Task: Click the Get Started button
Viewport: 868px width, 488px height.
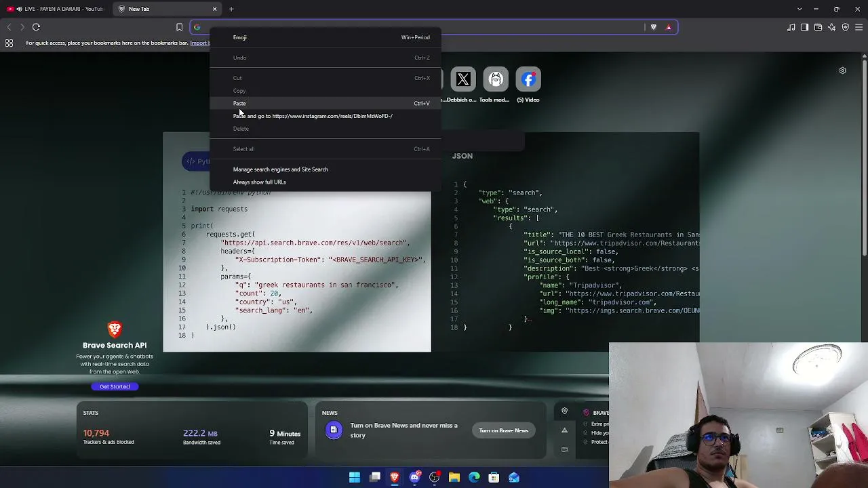Action: pos(115,386)
